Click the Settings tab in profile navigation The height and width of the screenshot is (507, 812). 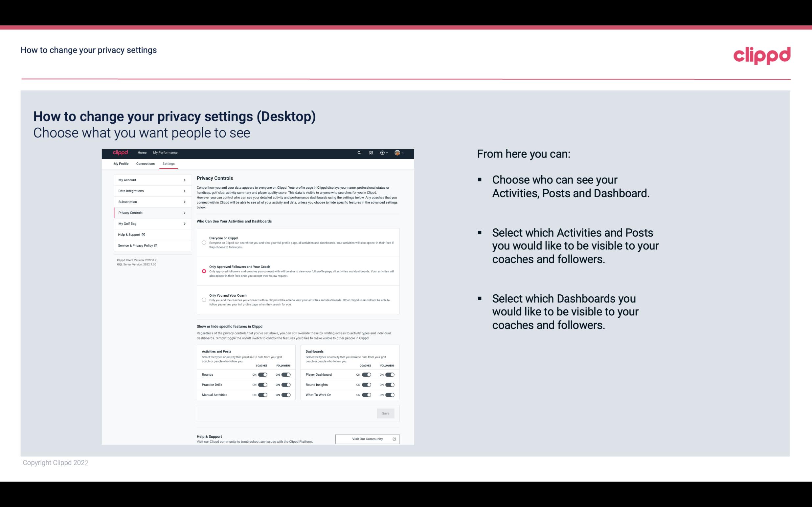click(169, 163)
